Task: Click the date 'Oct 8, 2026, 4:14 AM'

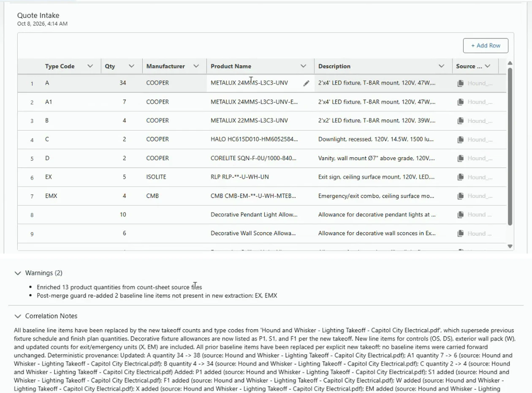Action: pyautogui.click(x=42, y=24)
